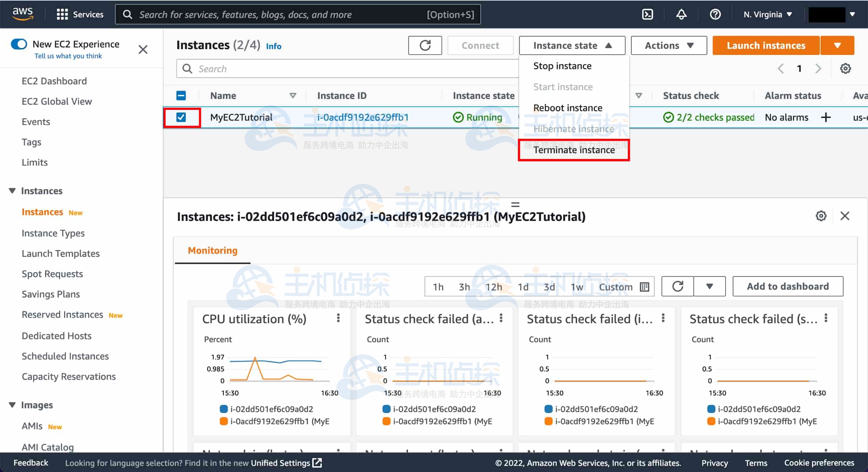Refresh the instances list

pyautogui.click(x=425, y=46)
